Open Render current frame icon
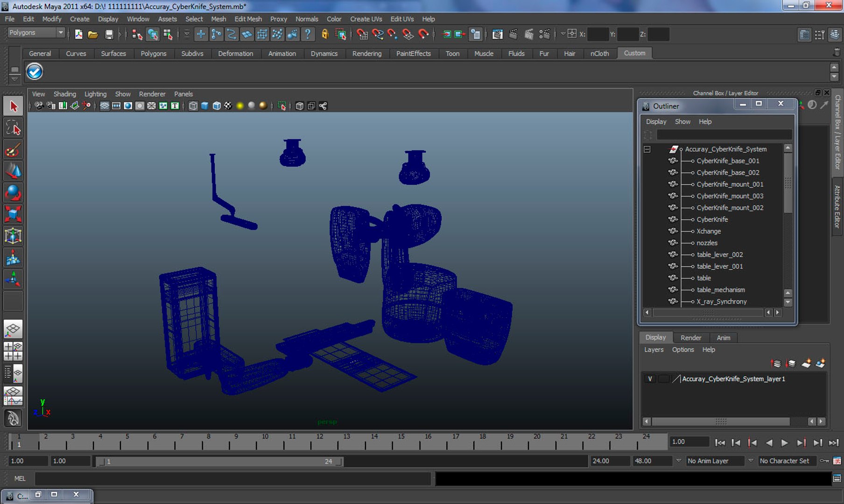This screenshot has width=844, height=504. coord(513,34)
